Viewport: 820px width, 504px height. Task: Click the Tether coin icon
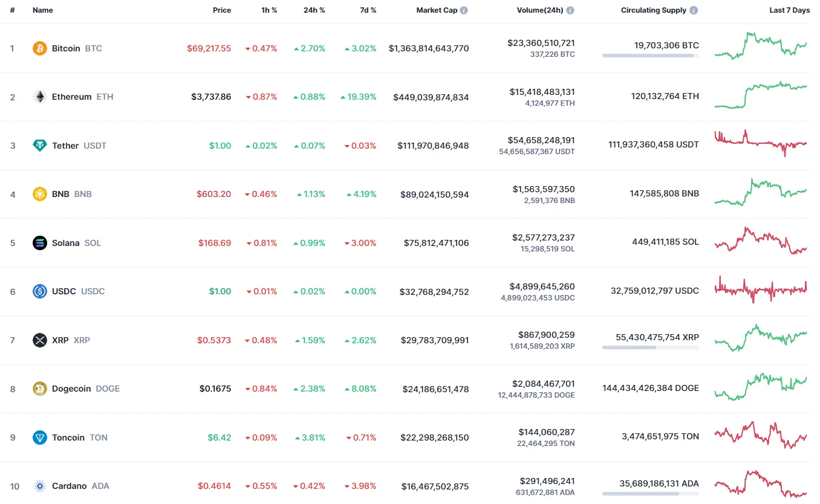[x=39, y=146]
